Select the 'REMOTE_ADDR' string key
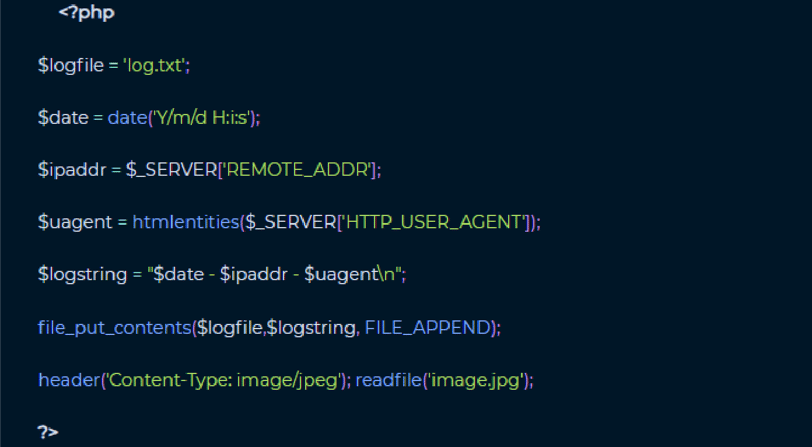 coord(297,169)
